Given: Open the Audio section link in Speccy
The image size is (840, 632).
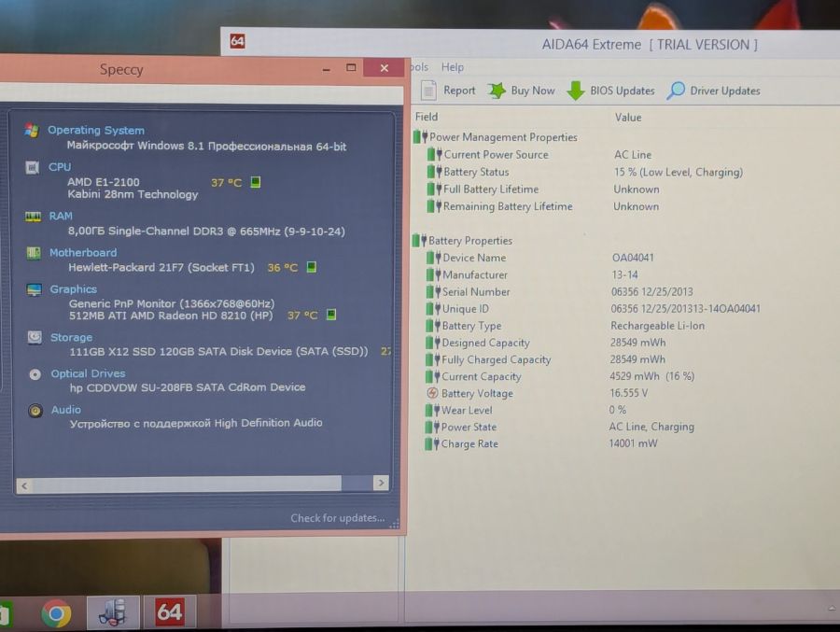Looking at the screenshot, I should coord(66,410).
